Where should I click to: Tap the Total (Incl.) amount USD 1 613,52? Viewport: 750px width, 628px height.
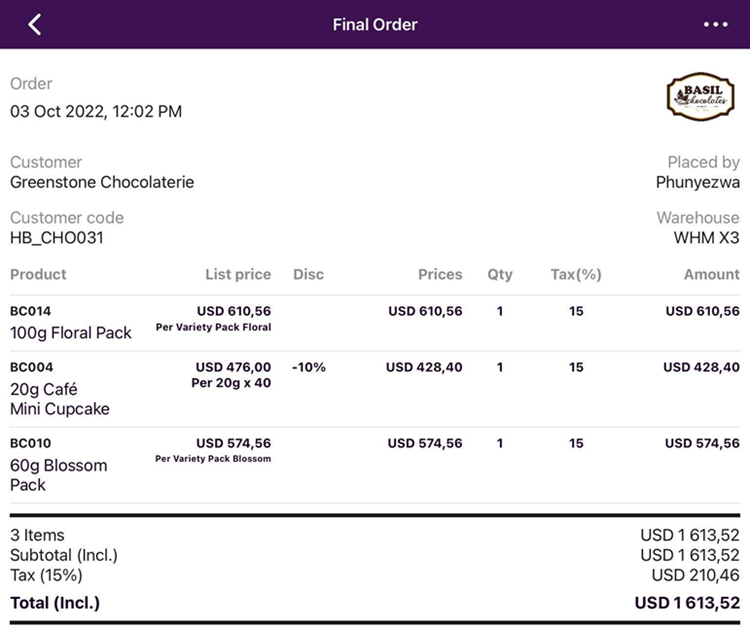[687, 603]
